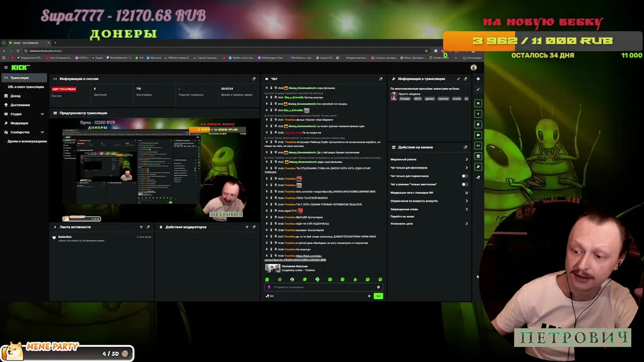The image size is (644, 362).
Task: Toggle the wrench widget in right sidebar
Action: pyautogui.click(x=478, y=166)
